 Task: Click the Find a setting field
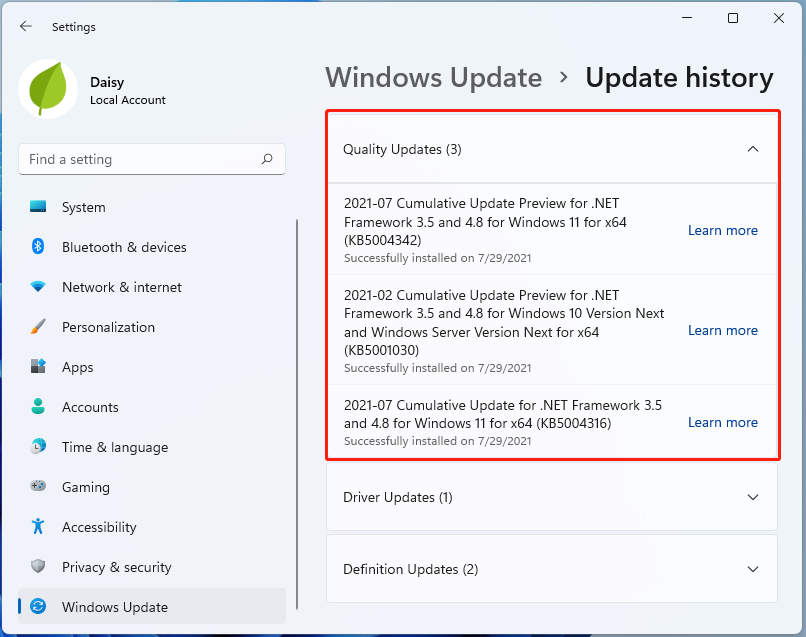(x=152, y=159)
